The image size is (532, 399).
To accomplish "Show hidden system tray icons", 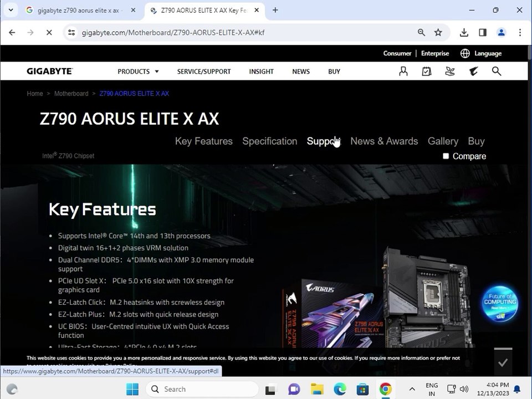I will tap(412, 389).
